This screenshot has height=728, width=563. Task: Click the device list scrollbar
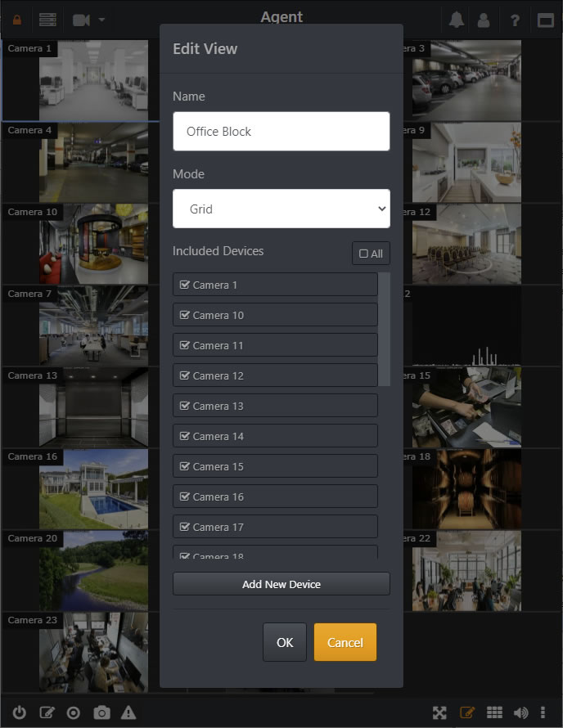click(x=384, y=329)
